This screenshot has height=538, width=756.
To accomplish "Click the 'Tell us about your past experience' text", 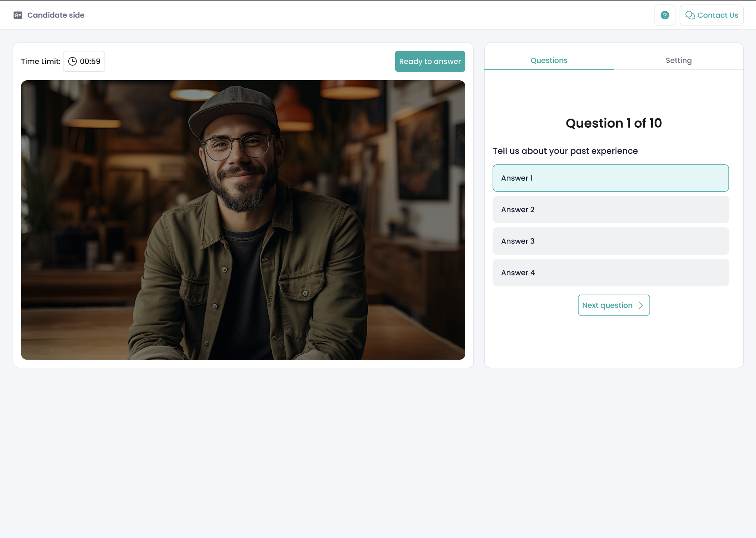I will pos(565,151).
